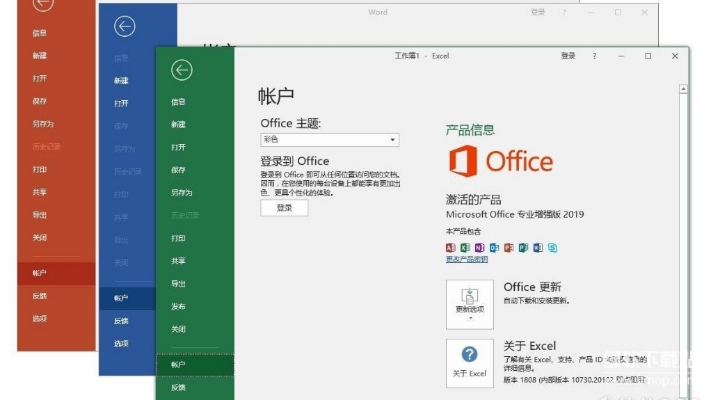
Task: Click the Office logo in product information
Action: point(500,161)
